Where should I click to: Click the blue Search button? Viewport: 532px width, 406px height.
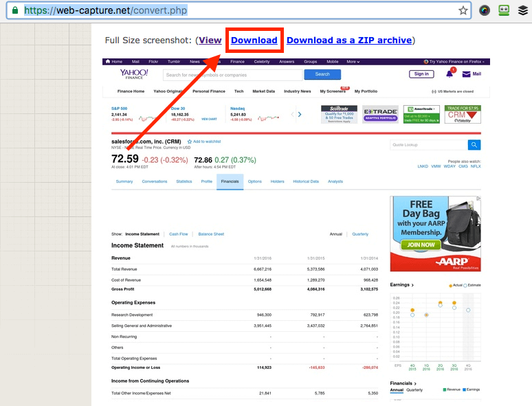pyautogui.click(x=322, y=74)
